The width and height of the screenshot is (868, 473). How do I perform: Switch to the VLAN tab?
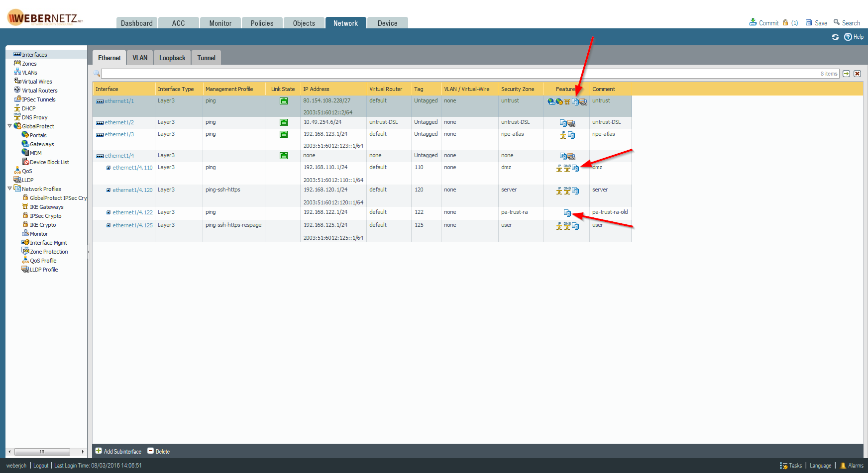point(140,57)
